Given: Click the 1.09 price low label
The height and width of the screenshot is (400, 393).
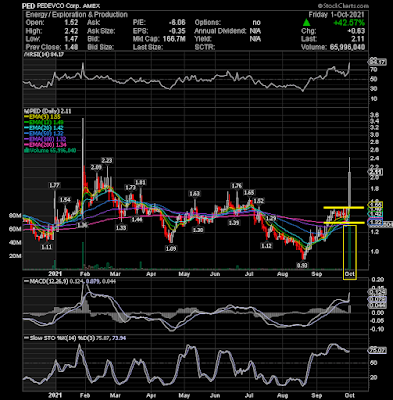Looking at the screenshot, I should pyautogui.click(x=171, y=248).
